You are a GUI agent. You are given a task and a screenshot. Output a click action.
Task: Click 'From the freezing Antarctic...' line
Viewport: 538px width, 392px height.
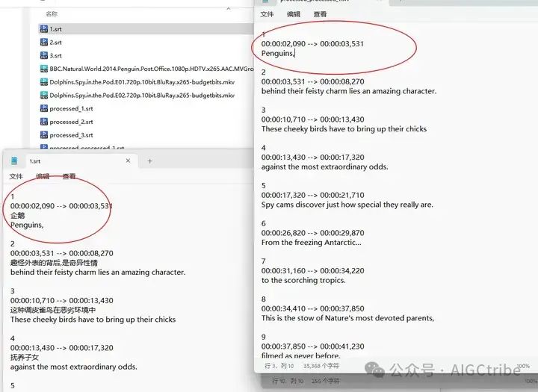[311, 243]
